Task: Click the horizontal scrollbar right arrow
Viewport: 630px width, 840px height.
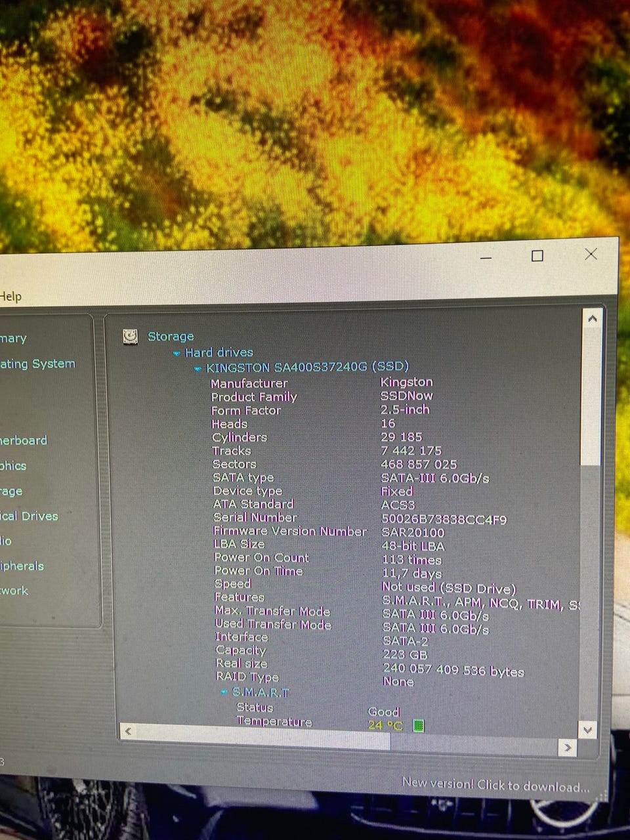Action: click(568, 747)
